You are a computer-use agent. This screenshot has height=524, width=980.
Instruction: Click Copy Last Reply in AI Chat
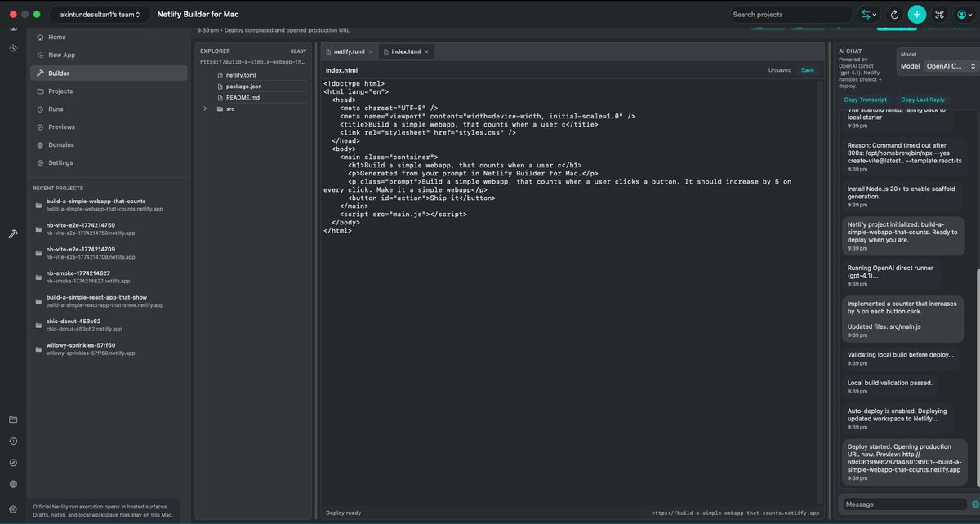point(923,100)
